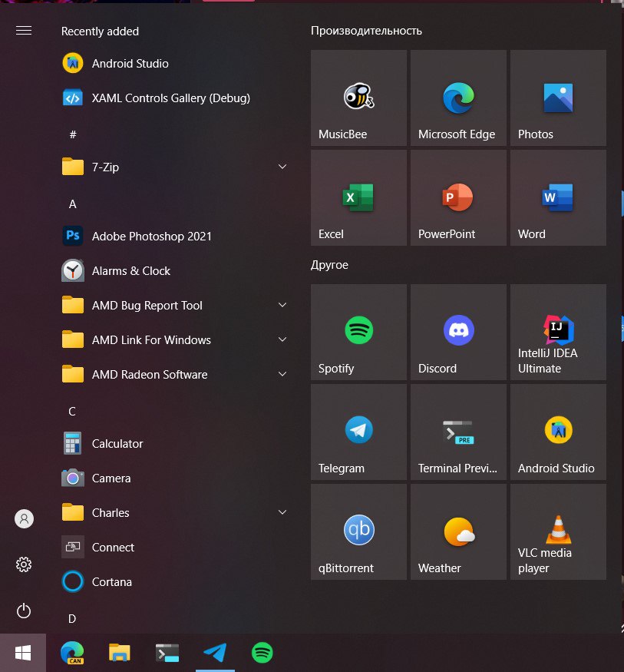Viewport: 624px width, 672px height.
Task: Launch Calculator from the app list
Action: click(x=176, y=444)
